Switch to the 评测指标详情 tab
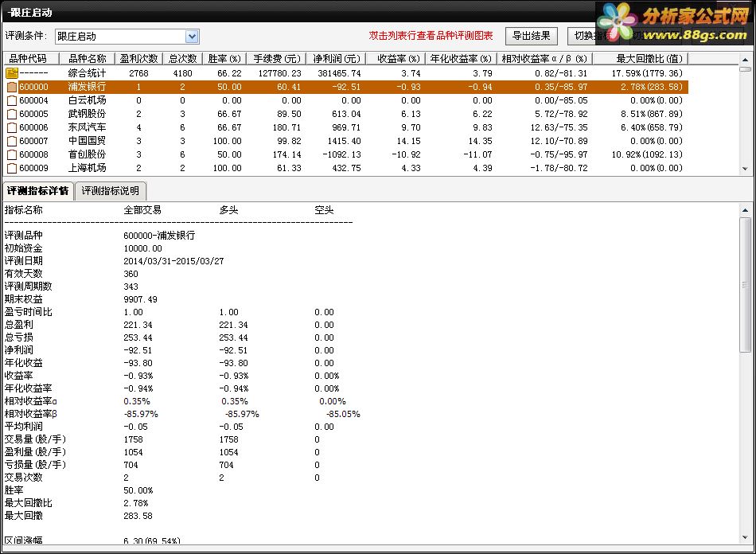756x554 pixels. coord(37,191)
